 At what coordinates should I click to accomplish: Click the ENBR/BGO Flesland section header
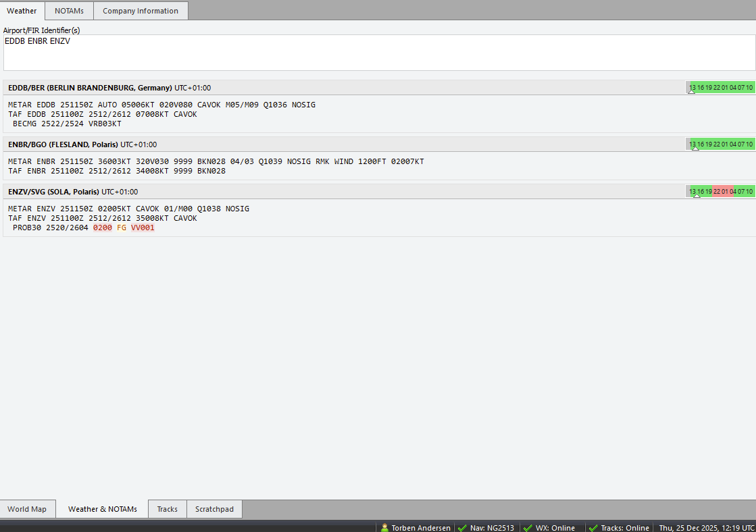click(63, 144)
